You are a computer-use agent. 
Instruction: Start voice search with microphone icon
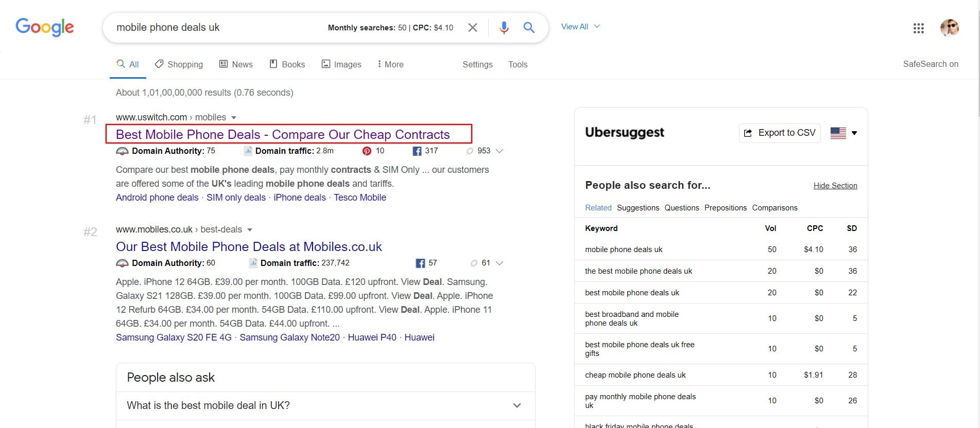click(x=504, y=27)
